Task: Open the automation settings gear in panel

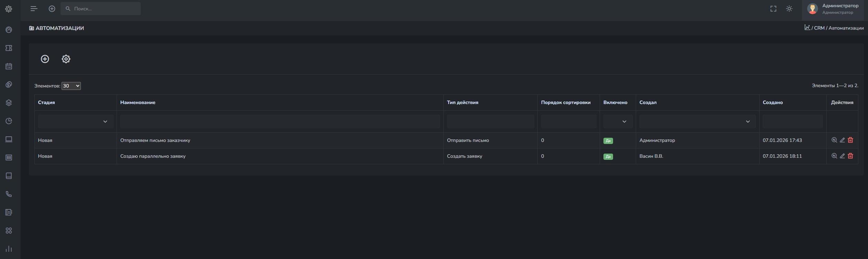Action: [x=66, y=59]
